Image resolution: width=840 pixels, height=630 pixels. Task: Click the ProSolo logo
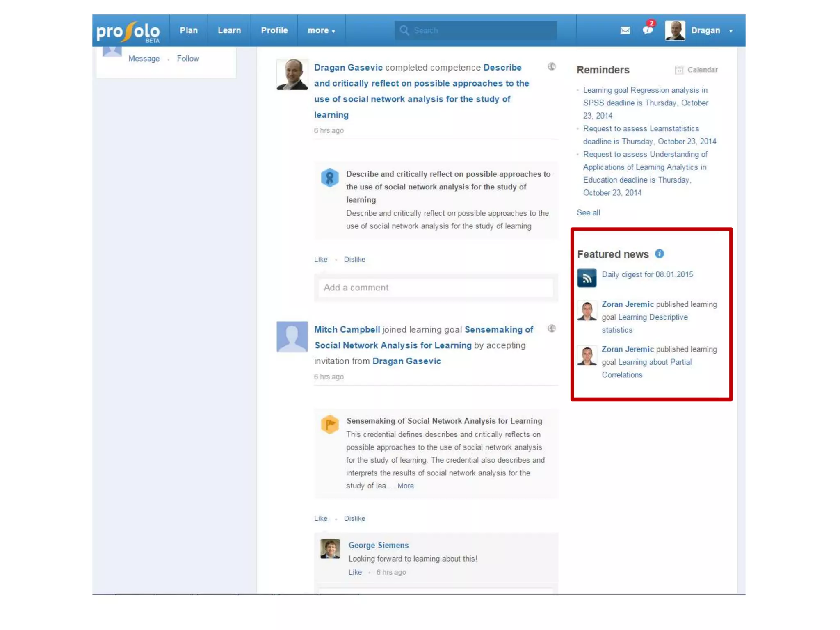[x=128, y=31]
